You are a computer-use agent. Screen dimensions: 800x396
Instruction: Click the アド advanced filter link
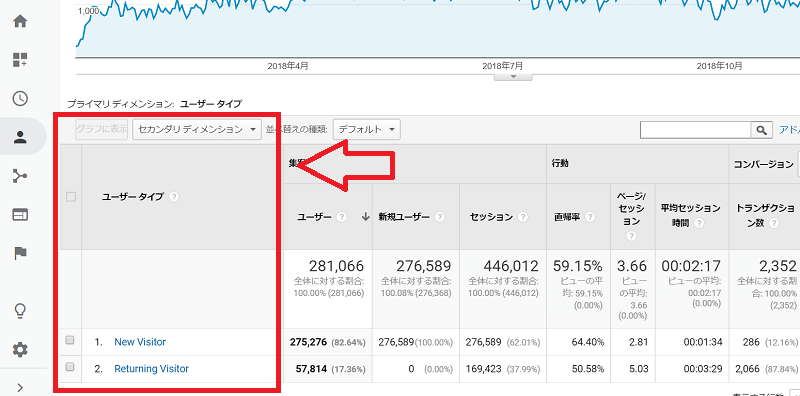click(x=789, y=130)
